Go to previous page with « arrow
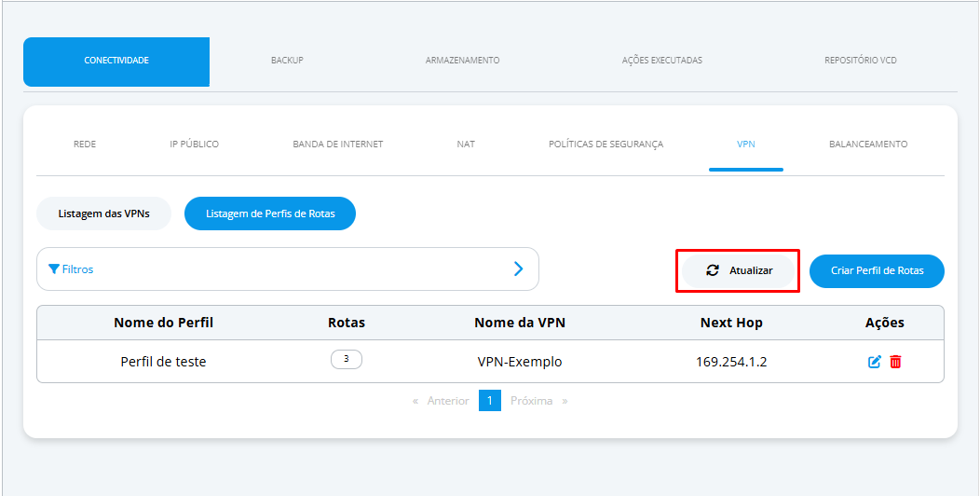Screen dimensions: 980x496 pos(415,401)
